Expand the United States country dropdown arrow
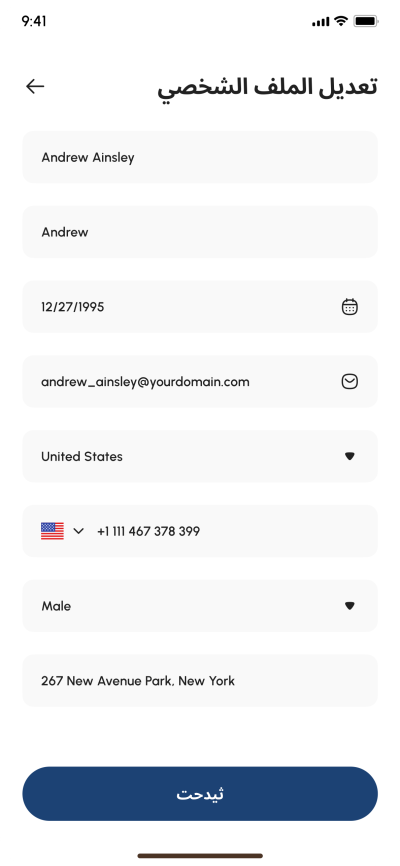This screenshot has height=866, width=400. 349,456
